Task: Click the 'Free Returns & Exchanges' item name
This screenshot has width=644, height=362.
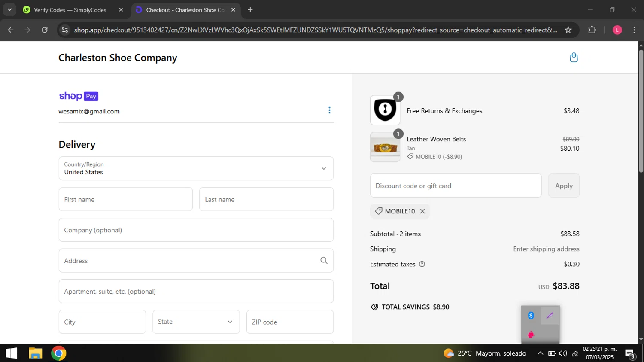Action: click(444, 111)
